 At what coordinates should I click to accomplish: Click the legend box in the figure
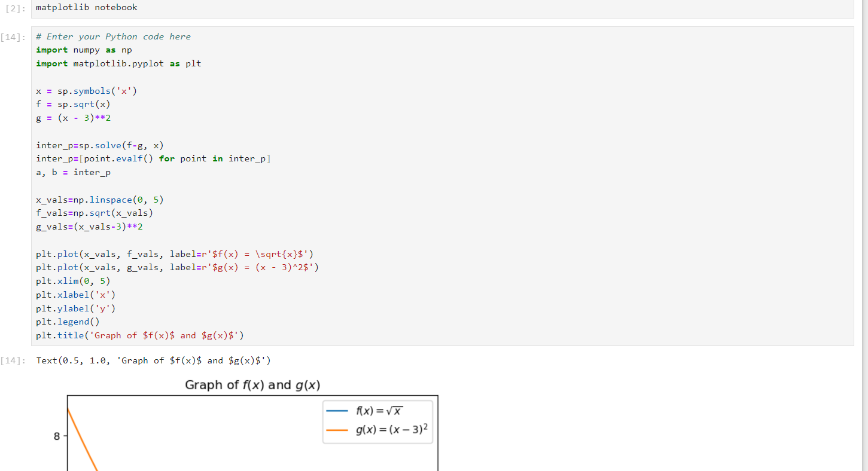(x=377, y=420)
